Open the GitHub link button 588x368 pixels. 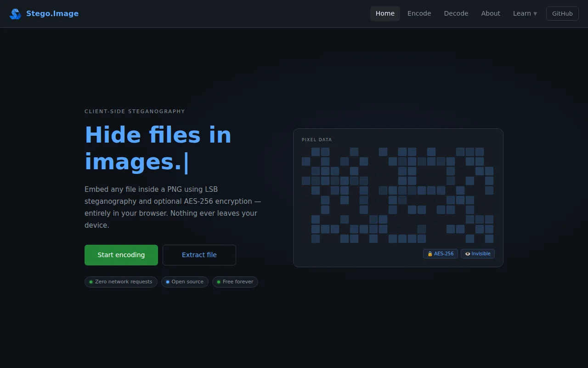562,13
